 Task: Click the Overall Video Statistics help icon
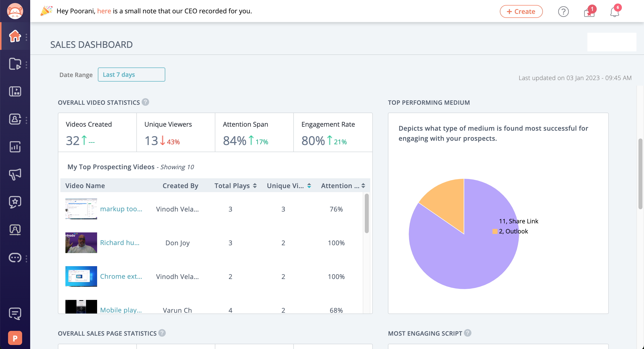[x=145, y=102]
